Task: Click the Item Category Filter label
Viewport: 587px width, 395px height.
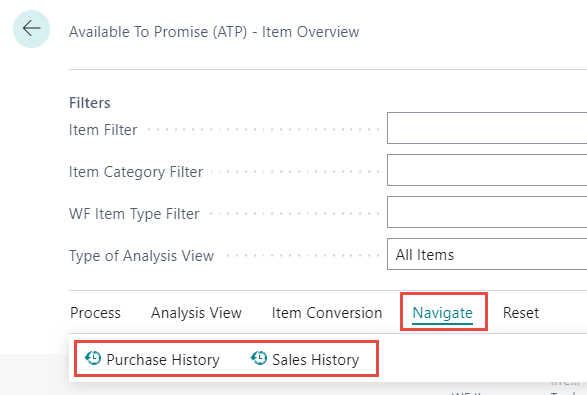Action: (136, 172)
